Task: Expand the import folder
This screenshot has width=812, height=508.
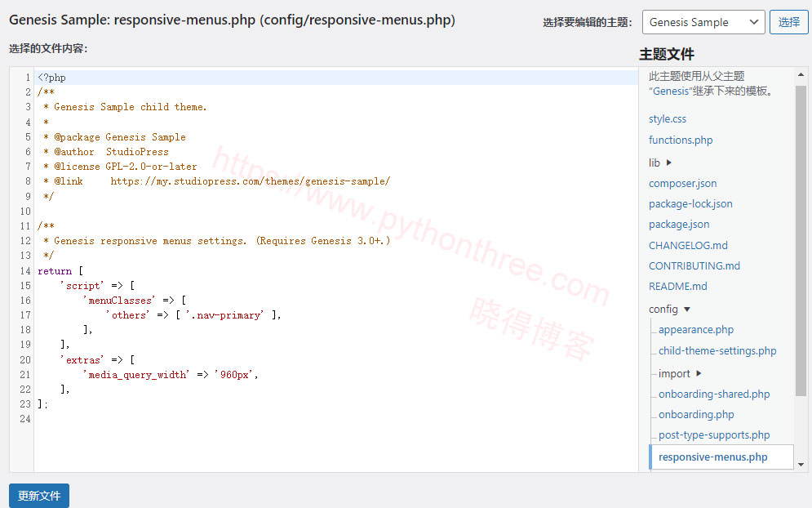Action: (x=680, y=374)
